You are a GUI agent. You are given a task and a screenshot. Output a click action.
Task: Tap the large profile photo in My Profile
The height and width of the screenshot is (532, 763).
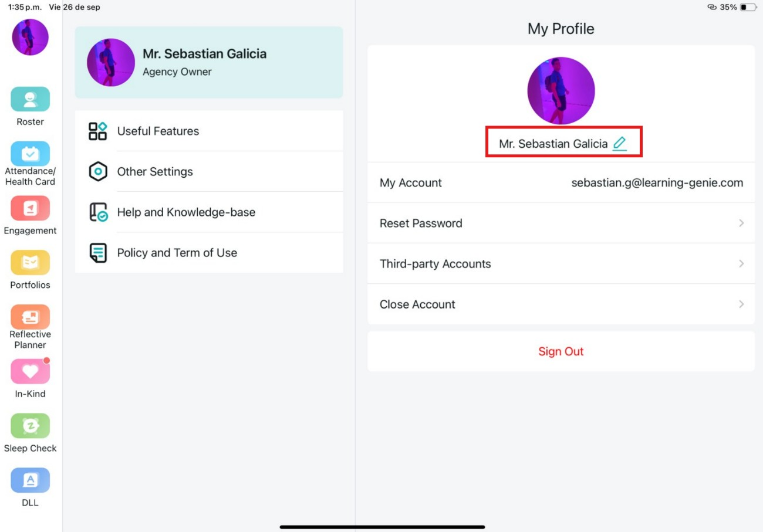pos(561,91)
